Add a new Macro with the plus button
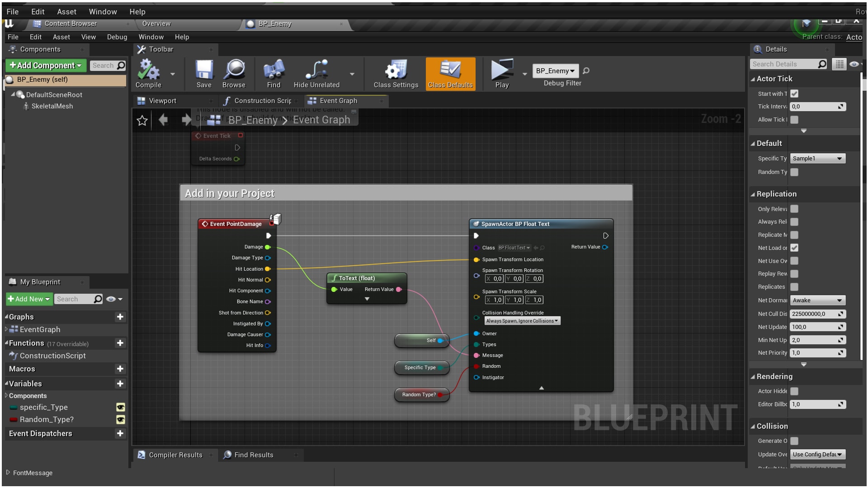 click(120, 369)
